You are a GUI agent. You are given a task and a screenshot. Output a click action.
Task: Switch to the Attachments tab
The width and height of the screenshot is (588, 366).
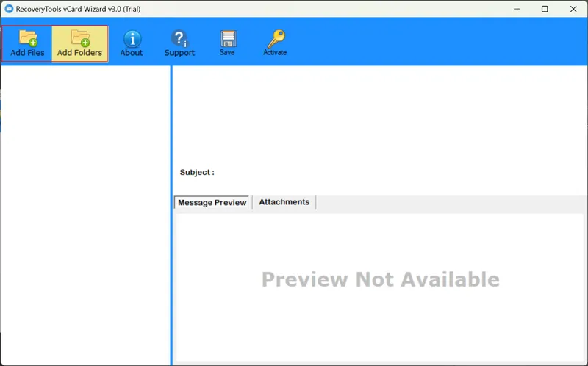coord(284,202)
